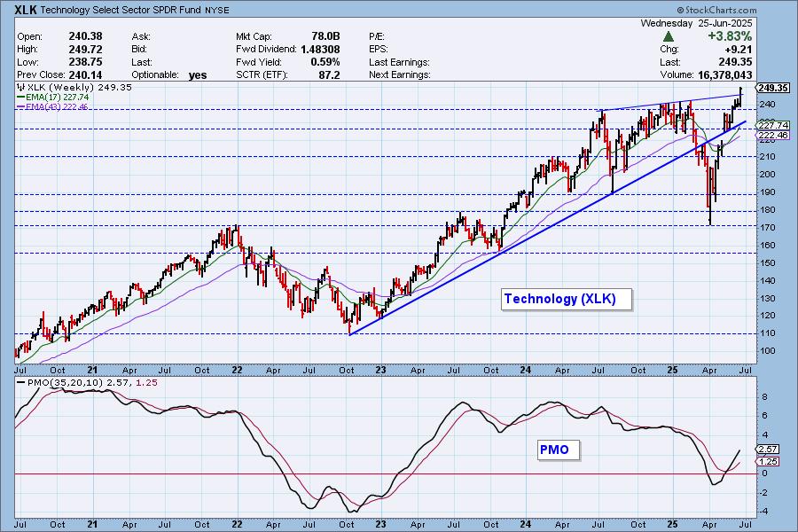
Task: Select the Fwd Yield value 0.59%
Action: point(325,61)
